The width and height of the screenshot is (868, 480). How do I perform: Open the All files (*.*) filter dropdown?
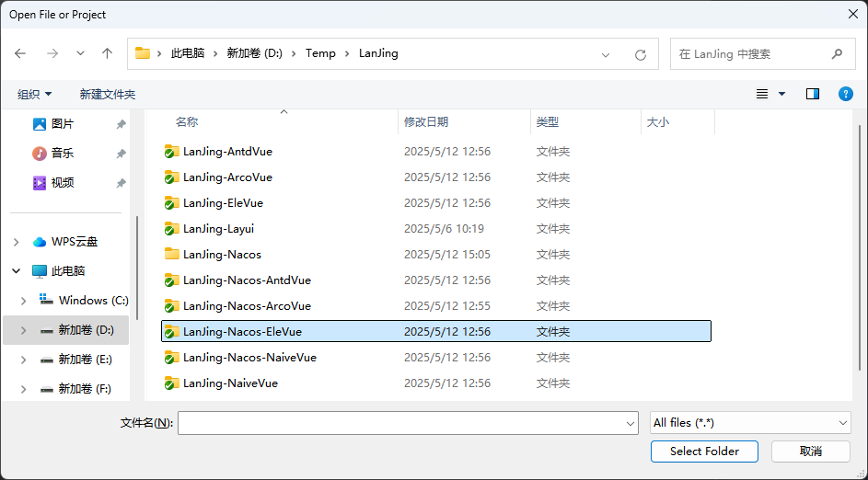tap(750, 423)
